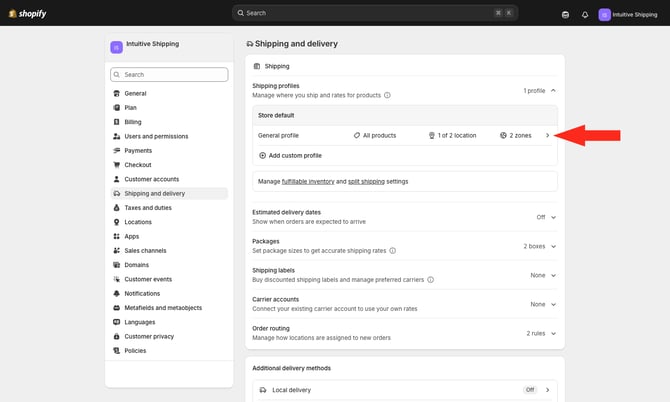670x402 pixels.
Task: Click the Plan icon in sidebar
Action: coord(116,108)
